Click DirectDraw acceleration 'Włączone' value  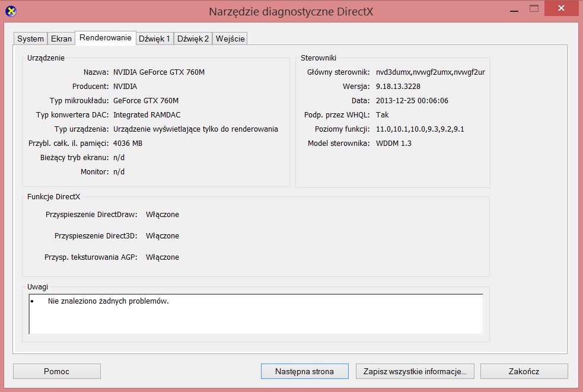coord(163,215)
